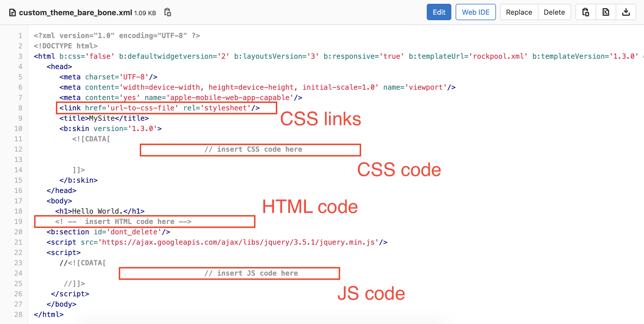Download custom_theme_bare_bone.xml
This screenshot has width=644, height=324.
626,12
